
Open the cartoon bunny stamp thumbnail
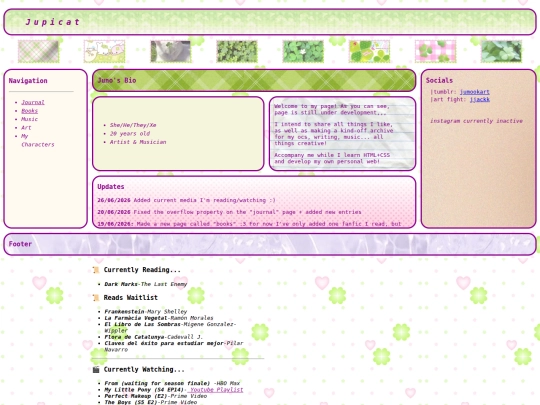[x=105, y=51]
